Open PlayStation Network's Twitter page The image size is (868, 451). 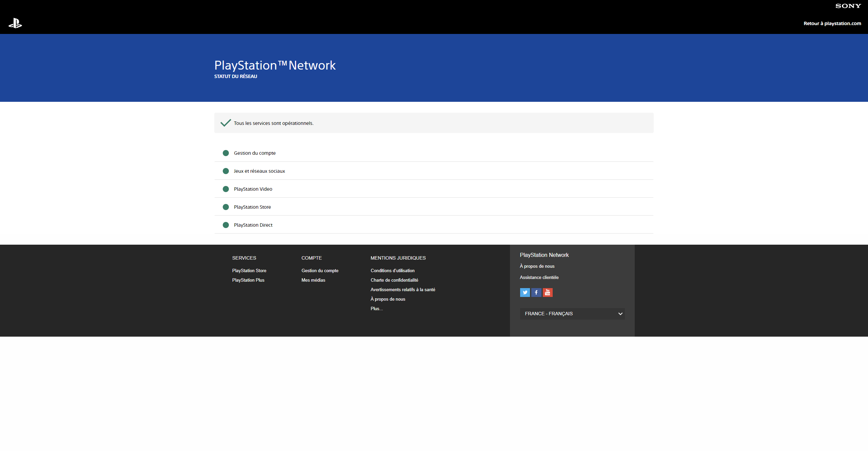525,292
